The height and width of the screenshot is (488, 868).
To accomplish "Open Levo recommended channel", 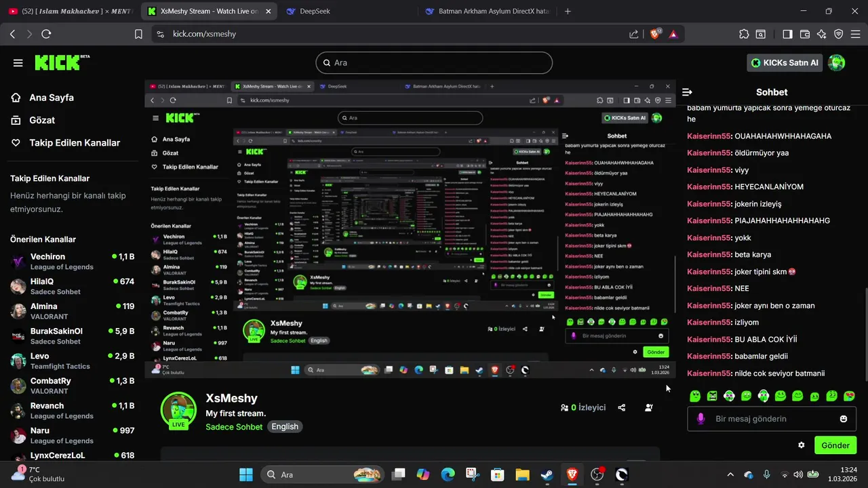I will click(72, 361).
